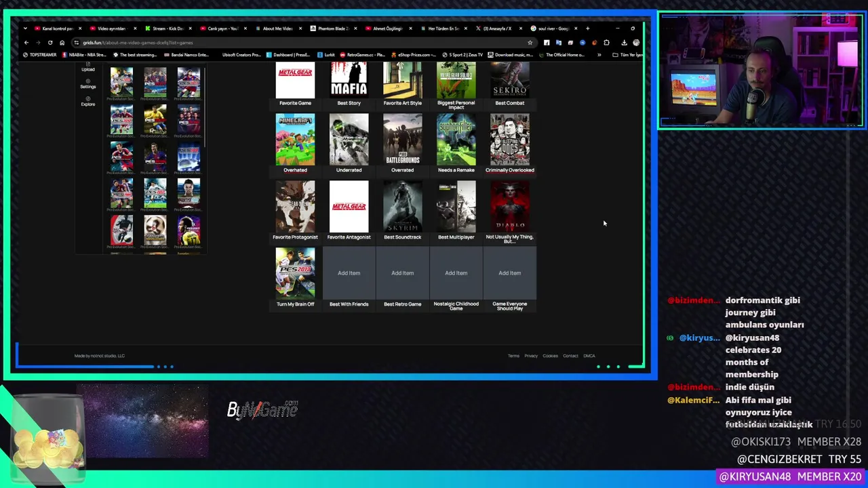Switch to the Ahmet Özgilingir tab
The height and width of the screenshot is (488, 868).
pyautogui.click(x=387, y=28)
